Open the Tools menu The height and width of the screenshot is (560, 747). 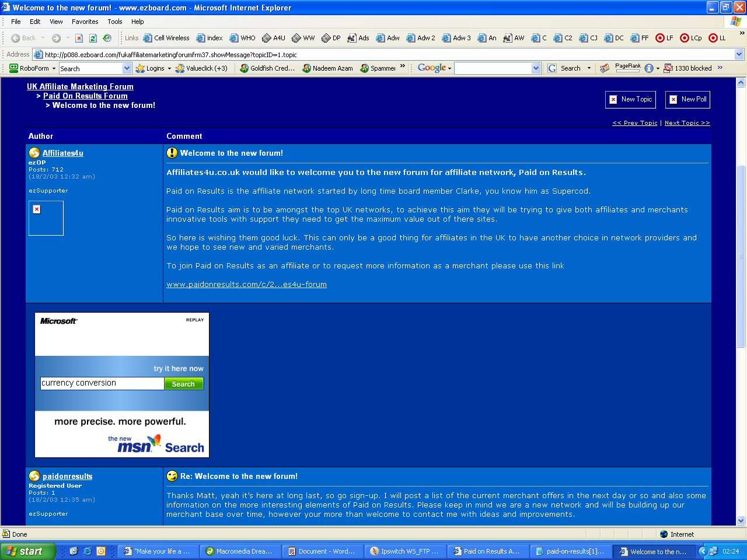pyautogui.click(x=115, y=22)
